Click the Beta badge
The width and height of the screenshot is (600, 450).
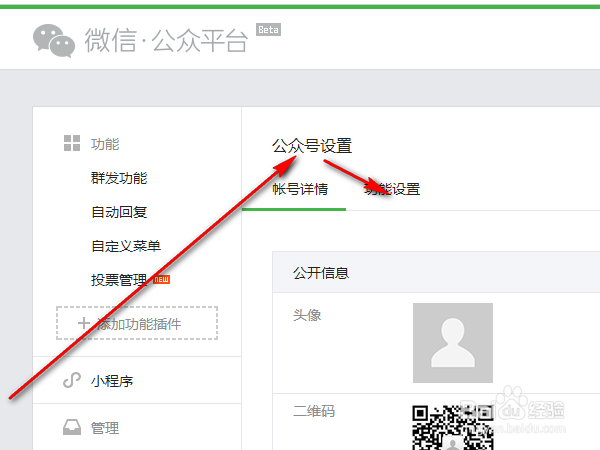[268, 29]
